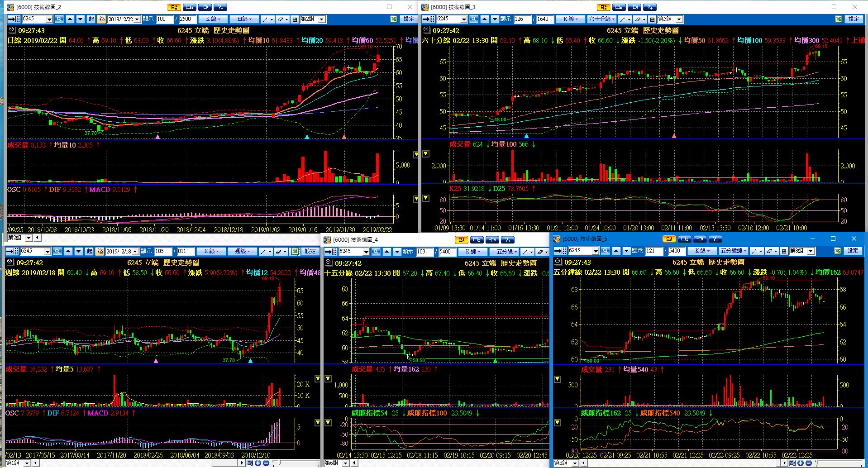
Task: Click the 5400 total field in 技術線圖_5
Action: coord(677,251)
